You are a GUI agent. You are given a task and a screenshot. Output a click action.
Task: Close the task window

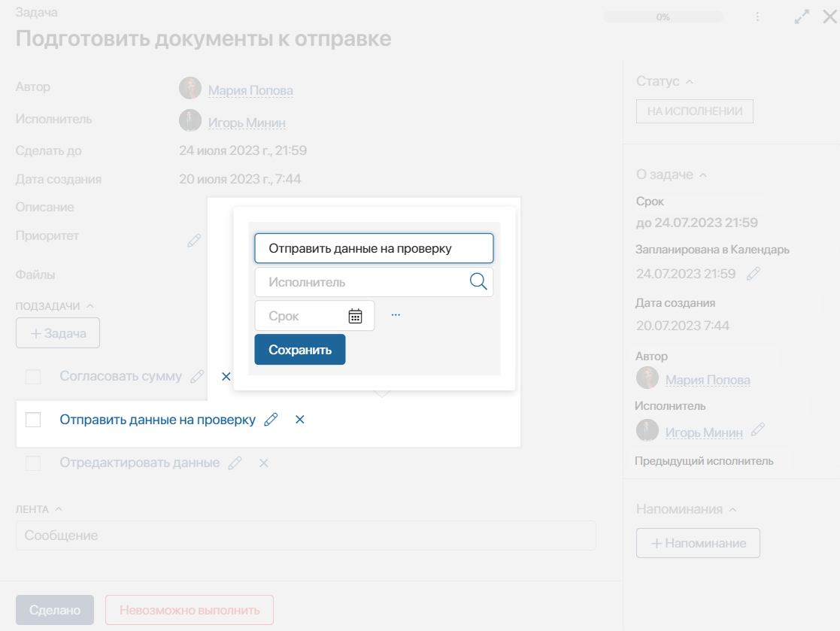829,17
